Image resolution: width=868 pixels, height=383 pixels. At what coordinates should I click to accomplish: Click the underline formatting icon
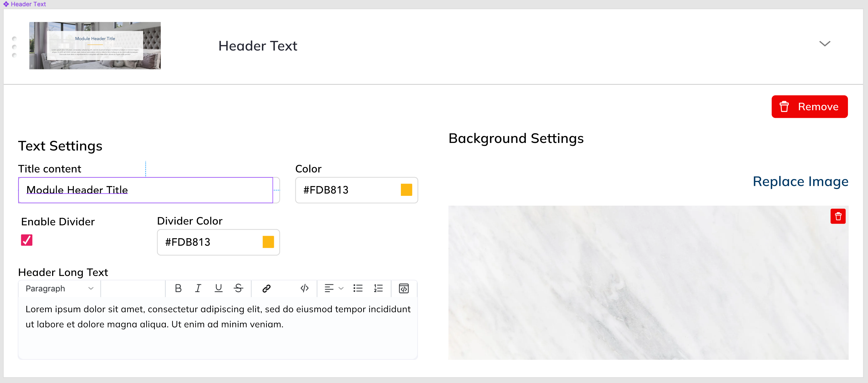(x=218, y=288)
